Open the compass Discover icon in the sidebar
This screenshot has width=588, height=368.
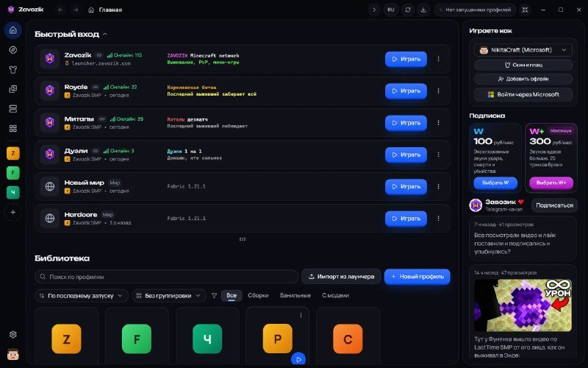tap(13, 50)
